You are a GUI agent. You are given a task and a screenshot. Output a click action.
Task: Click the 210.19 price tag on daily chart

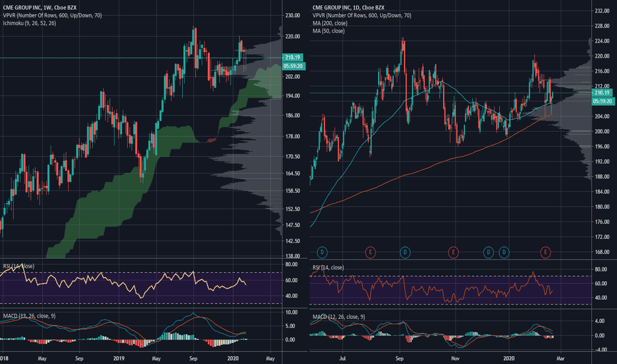(602, 93)
